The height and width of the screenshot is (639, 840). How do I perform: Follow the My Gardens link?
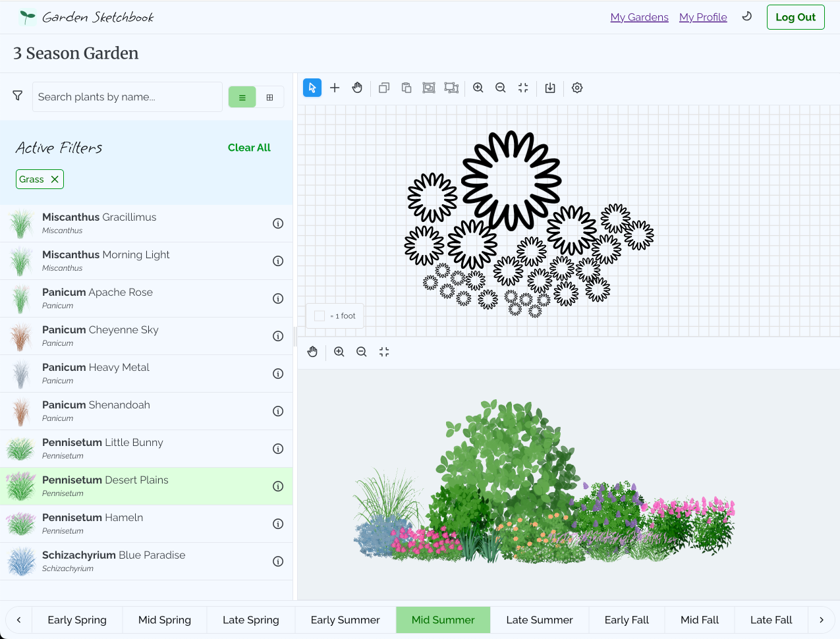(x=639, y=16)
